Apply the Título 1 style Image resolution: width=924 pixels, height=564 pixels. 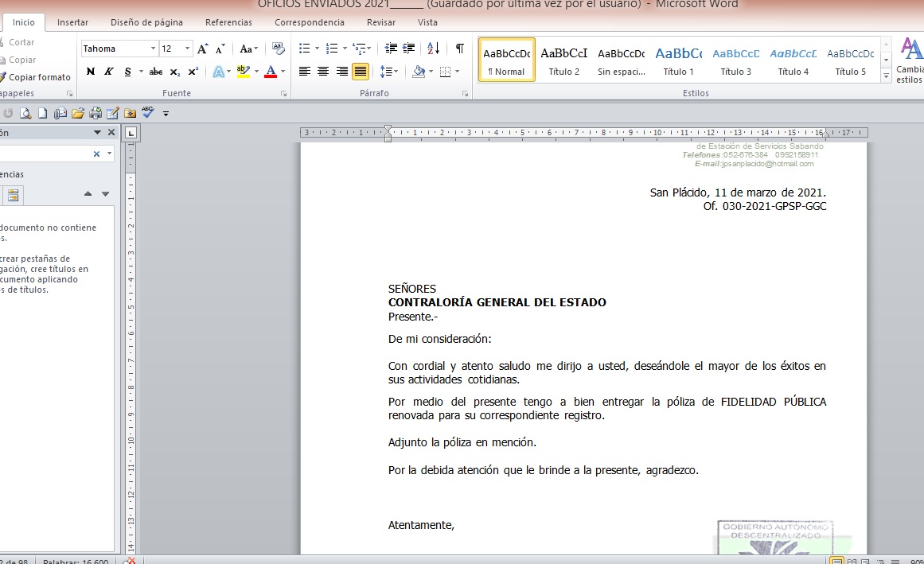[x=678, y=60]
